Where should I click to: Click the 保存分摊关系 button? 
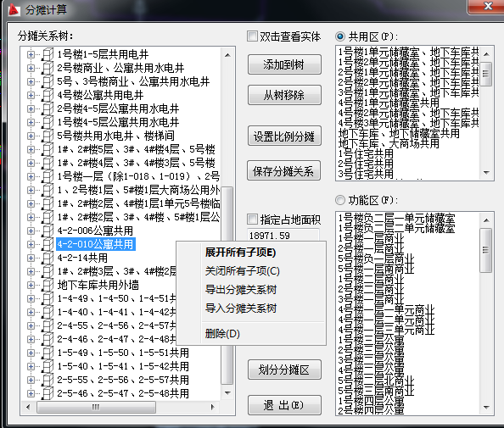click(x=284, y=171)
